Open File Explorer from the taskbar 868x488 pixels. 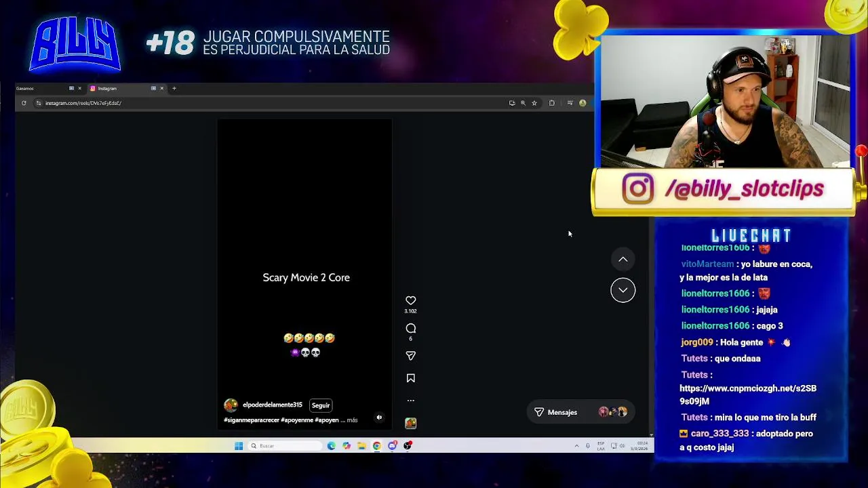361,445
